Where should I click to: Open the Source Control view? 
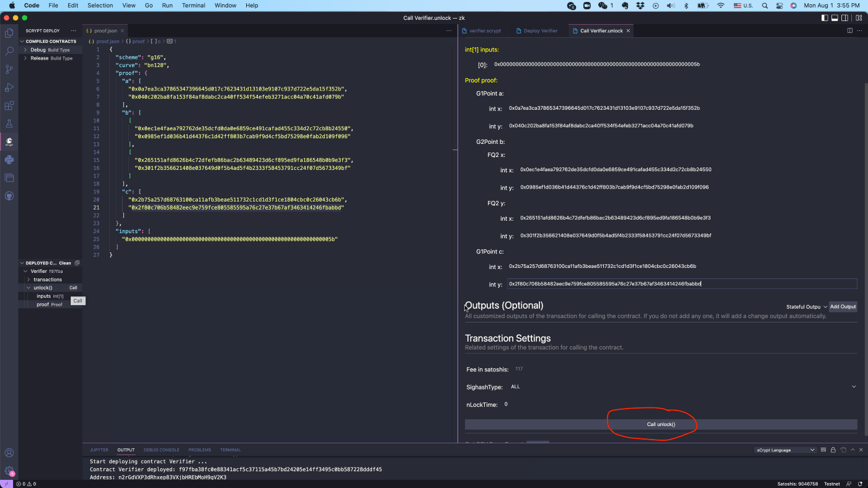click(x=9, y=69)
